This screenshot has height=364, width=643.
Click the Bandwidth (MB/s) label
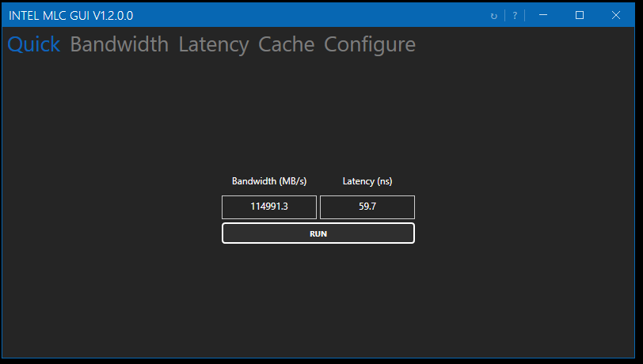[269, 181]
